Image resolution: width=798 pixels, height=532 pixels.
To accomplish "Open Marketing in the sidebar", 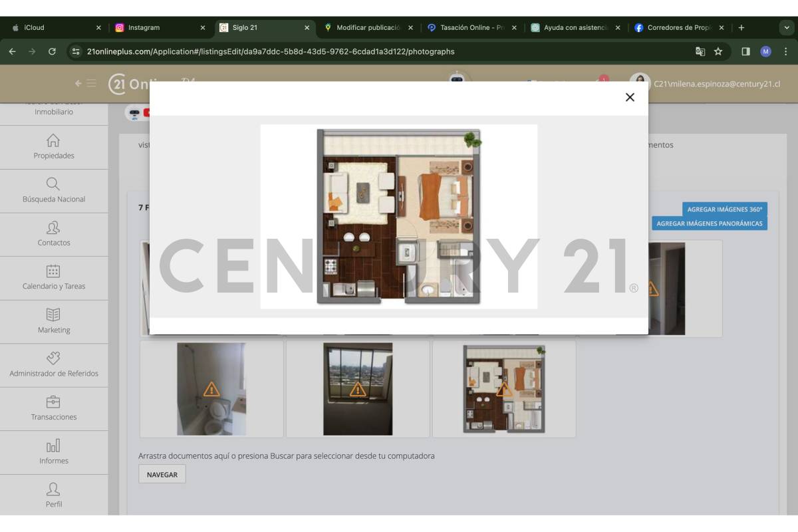I will point(54,321).
